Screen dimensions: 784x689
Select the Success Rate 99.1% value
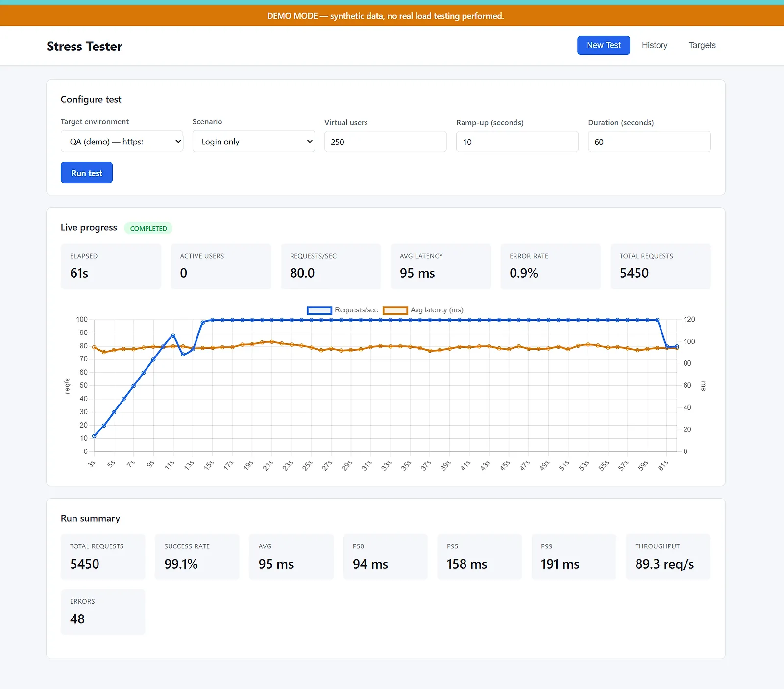pyautogui.click(x=181, y=564)
